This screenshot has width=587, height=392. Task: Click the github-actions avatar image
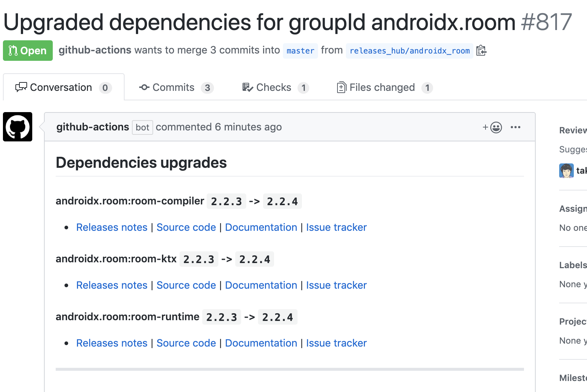coord(18,127)
